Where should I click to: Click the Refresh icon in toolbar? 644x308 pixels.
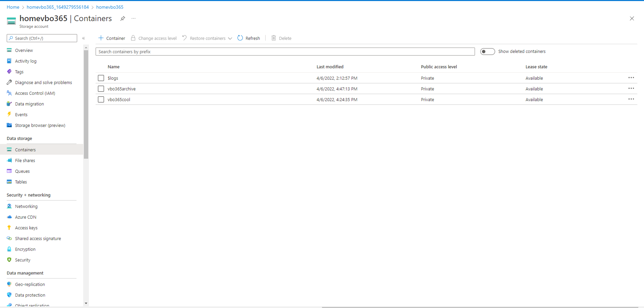click(x=240, y=38)
